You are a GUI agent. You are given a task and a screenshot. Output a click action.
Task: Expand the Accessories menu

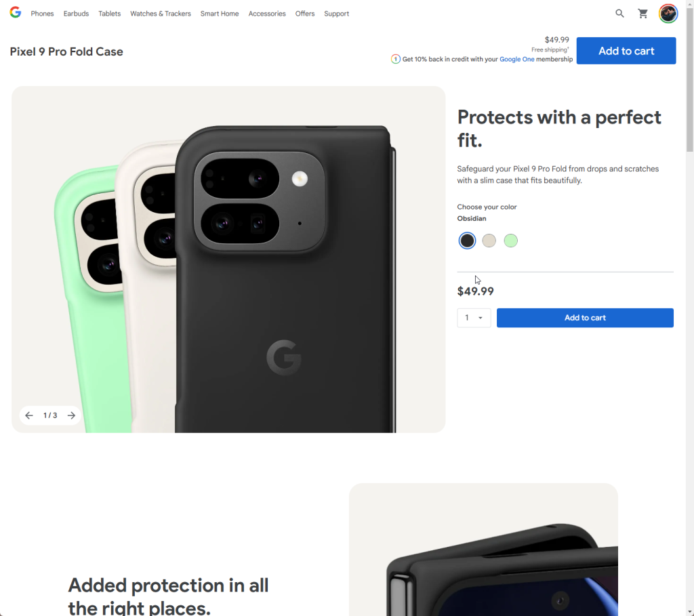(267, 14)
